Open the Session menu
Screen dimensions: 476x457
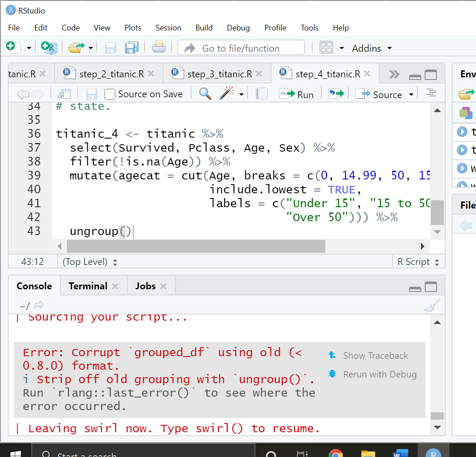tap(168, 27)
